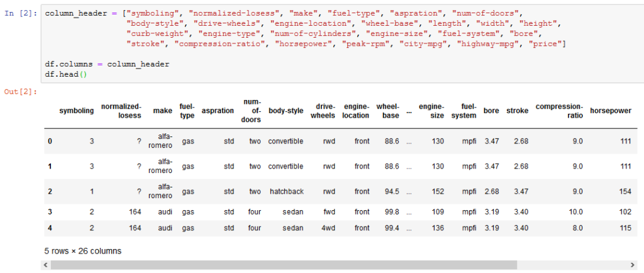Click the 4wd drive-wheels cell
The image size is (644, 273).
tap(328, 228)
